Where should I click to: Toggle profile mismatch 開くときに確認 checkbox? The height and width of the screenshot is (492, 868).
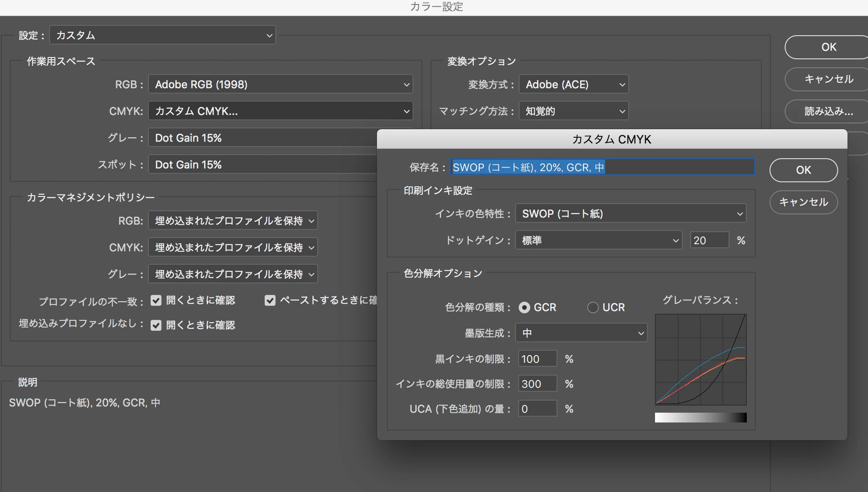[x=156, y=300]
